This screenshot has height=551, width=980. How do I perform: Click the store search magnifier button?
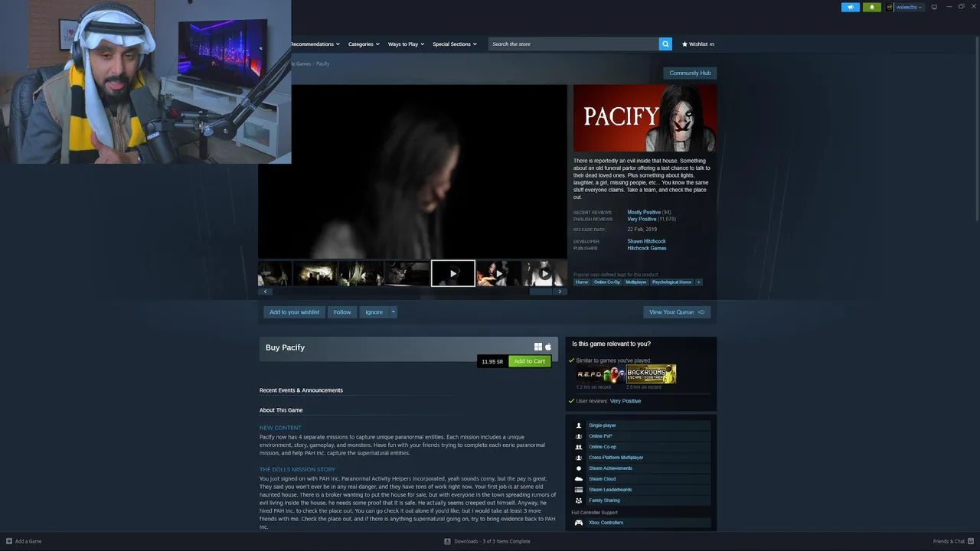pos(665,44)
